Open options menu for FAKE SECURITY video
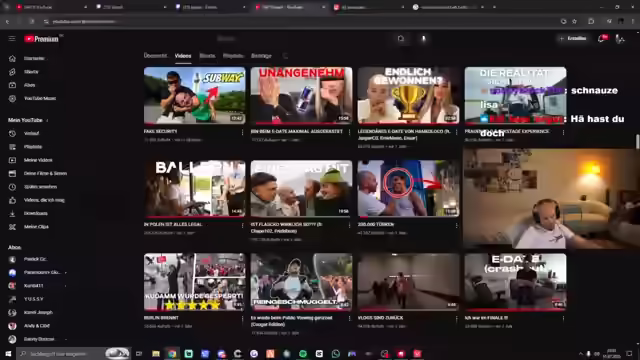The width and height of the screenshot is (640, 360). 242,132
